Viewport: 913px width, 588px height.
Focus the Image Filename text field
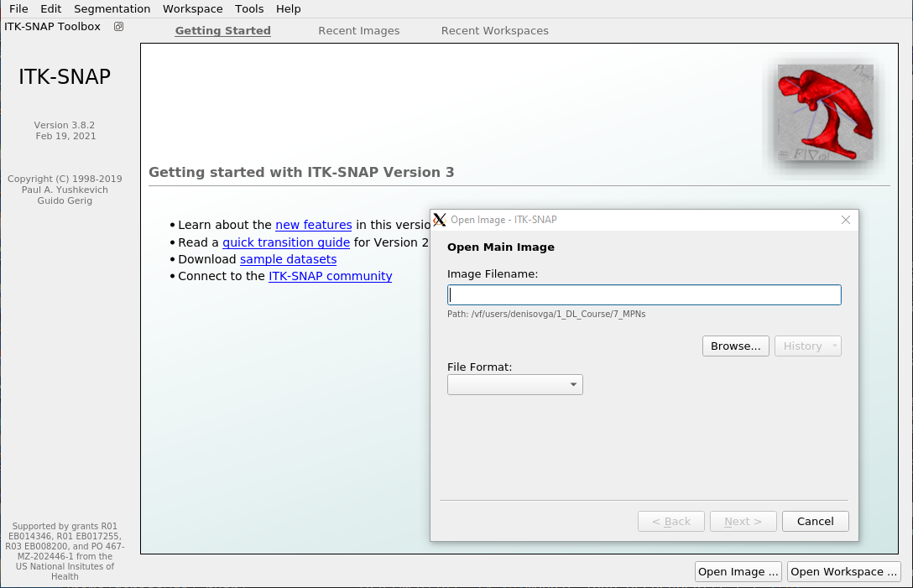(644, 295)
